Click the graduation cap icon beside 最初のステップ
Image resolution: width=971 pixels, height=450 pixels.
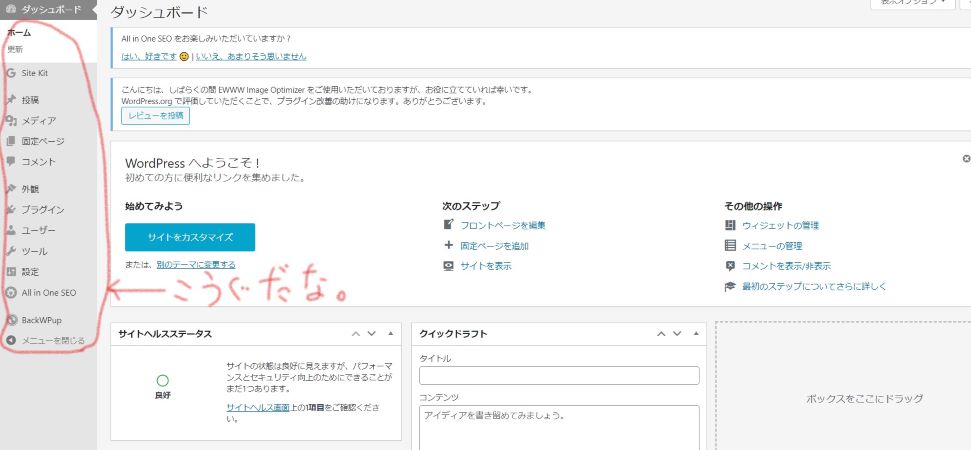(730, 287)
